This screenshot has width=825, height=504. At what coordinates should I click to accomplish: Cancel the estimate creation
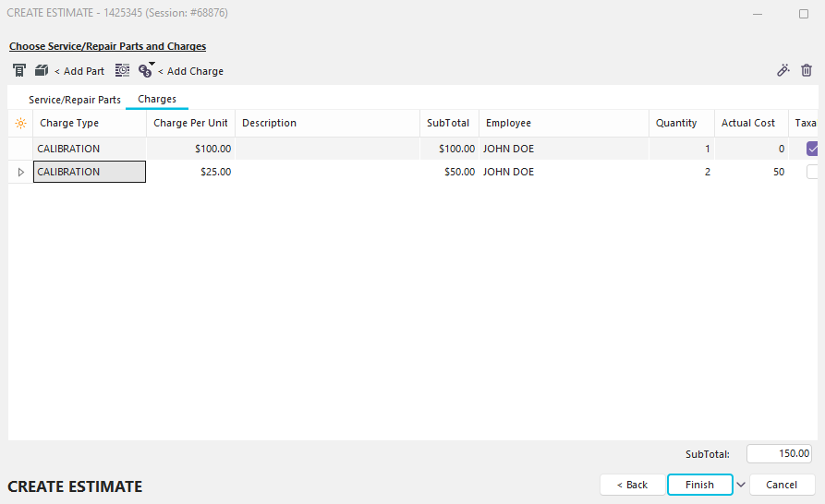click(x=782, y=485)
